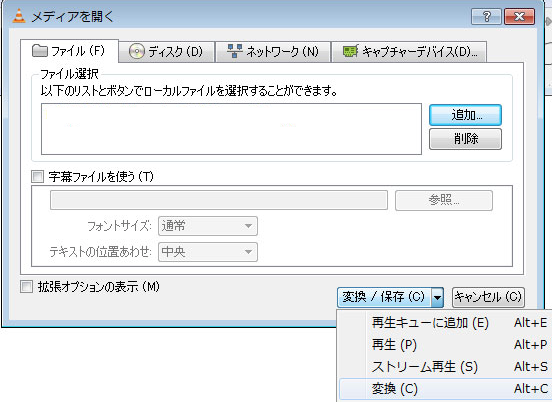Click the disc icon on the ディスク tab
This screenshot has height=402, width=552.
coord(137,51)
